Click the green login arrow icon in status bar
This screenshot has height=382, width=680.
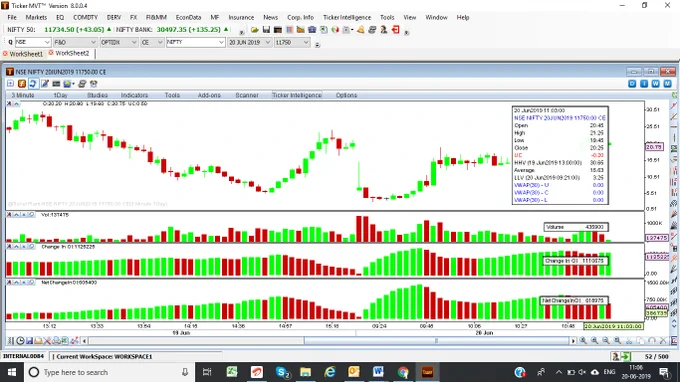[x=625, y=356]
